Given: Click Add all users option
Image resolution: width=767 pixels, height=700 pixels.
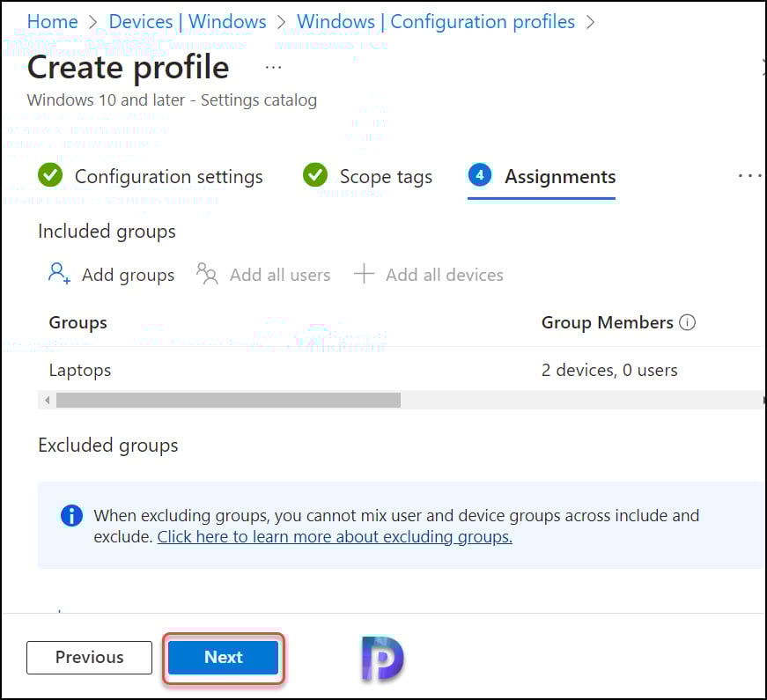Looking at the screenshot, I should click(280, 275).
